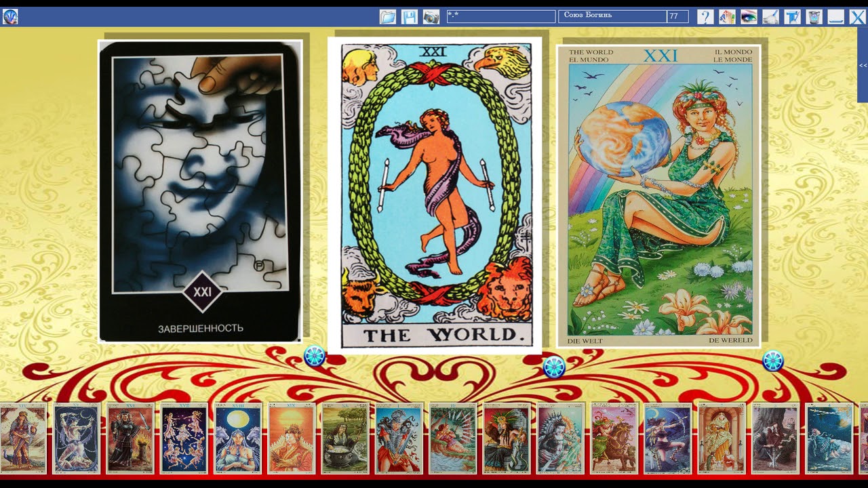This screenshot has width=868, height=488.
Task: Pick the veiled woman in archway card
Action: 722,439
